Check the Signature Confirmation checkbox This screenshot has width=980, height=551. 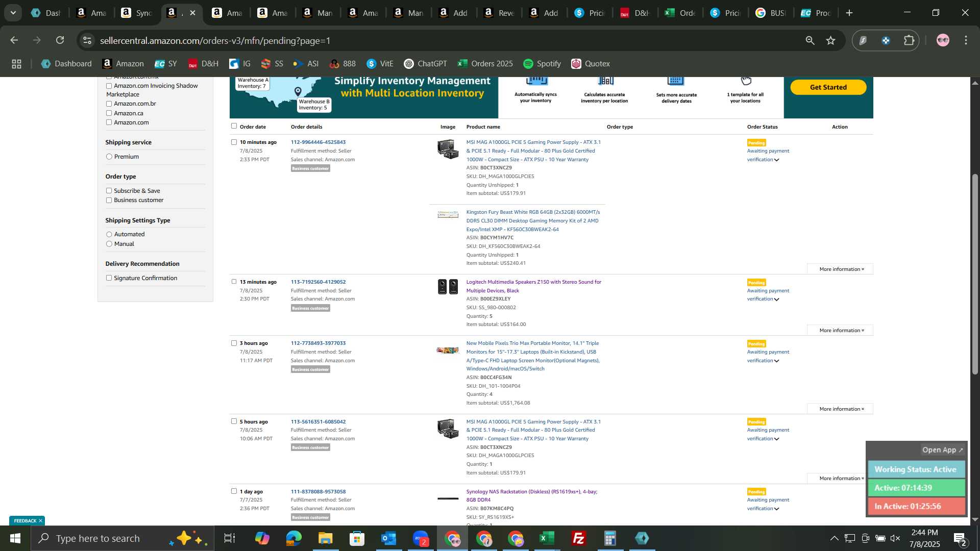[x=109, y=278]
